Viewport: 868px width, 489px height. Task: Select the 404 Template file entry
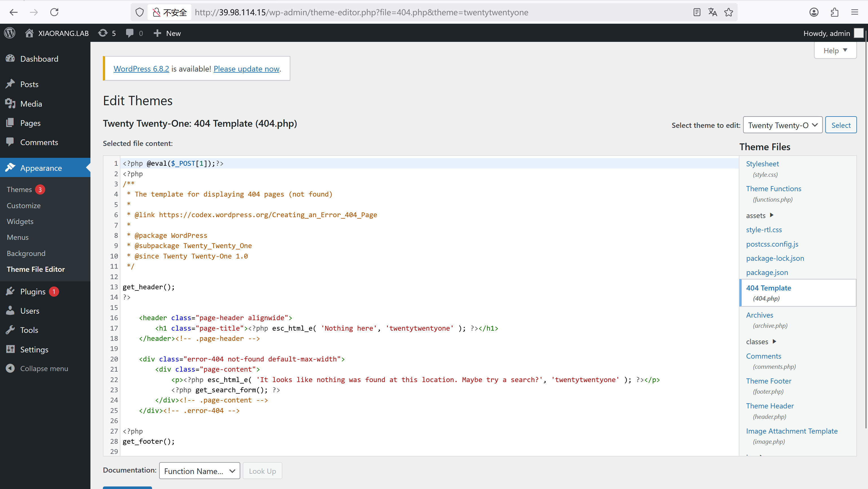point(798,293)
